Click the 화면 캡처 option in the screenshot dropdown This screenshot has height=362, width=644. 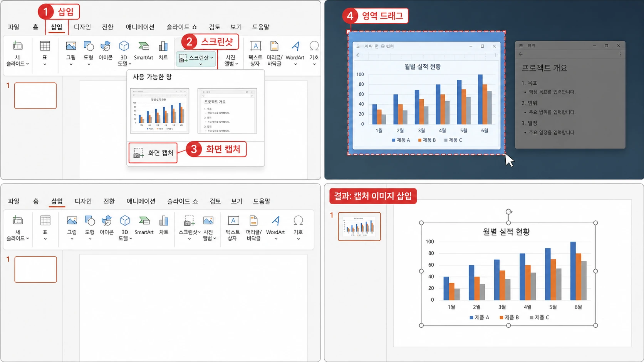(153, 153)
